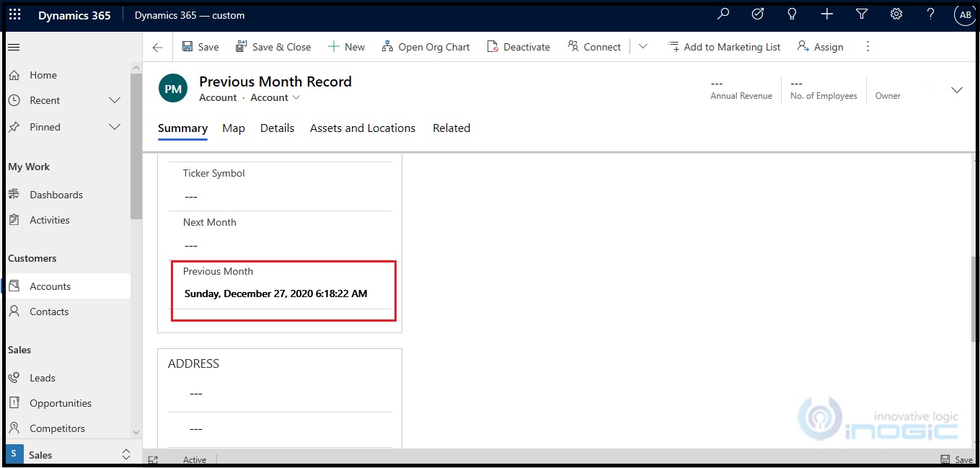The width and height of the screenshot is (980, 468).
Task: Click the footer Save button
Action: (956, 459)
